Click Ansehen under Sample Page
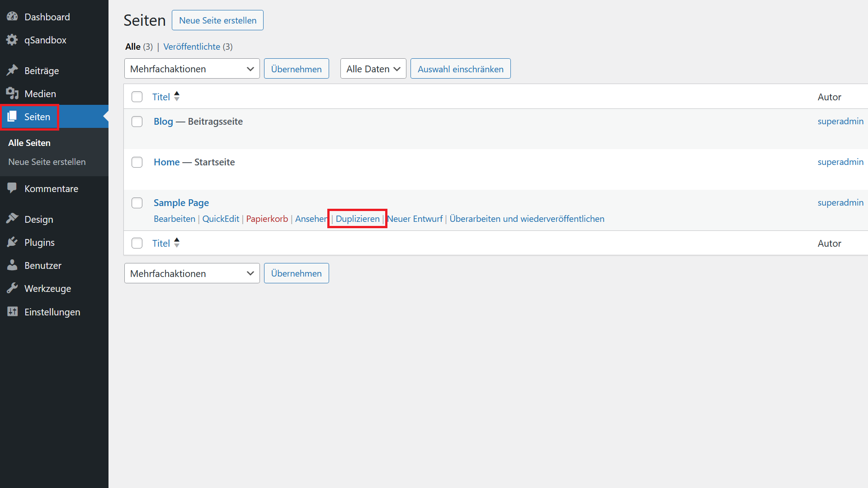Viewport: 868px width, 488px height. [x=311, y=219]
